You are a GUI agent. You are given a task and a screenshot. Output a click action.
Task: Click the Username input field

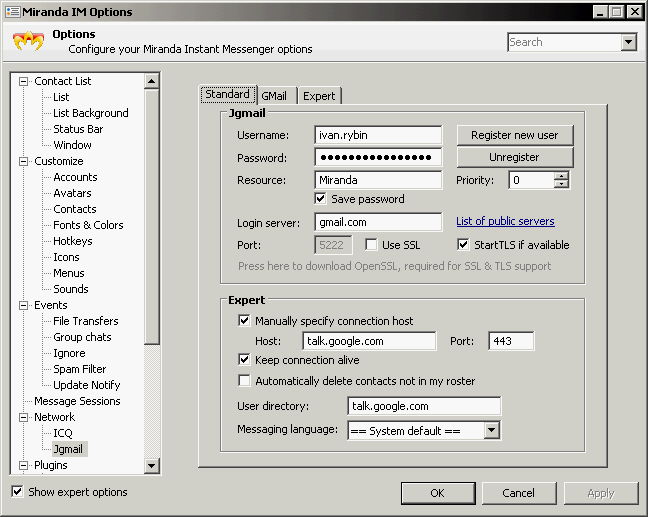tap(378, 135)
